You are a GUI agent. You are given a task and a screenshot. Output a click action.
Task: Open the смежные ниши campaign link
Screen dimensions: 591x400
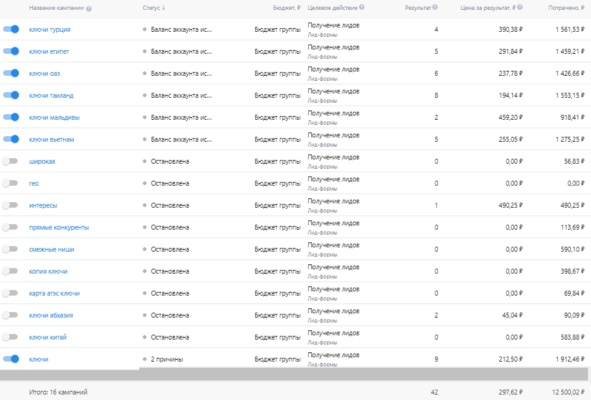tap(52, 249)
